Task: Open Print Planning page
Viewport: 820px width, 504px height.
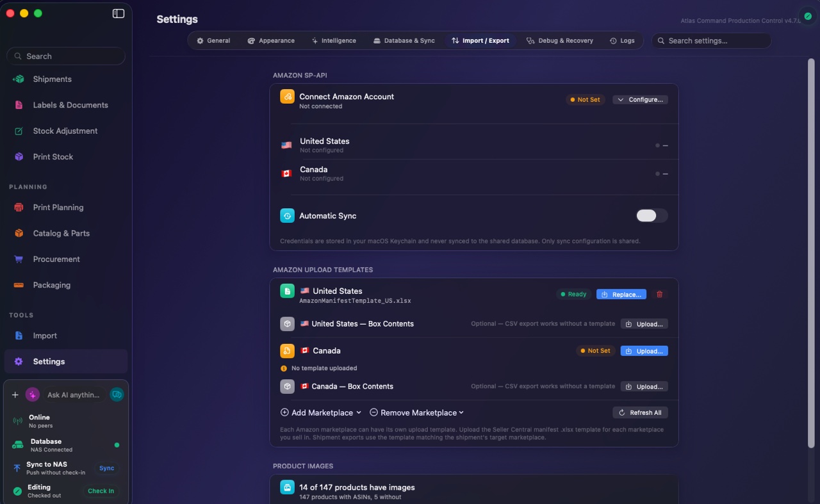Action: 66,207
